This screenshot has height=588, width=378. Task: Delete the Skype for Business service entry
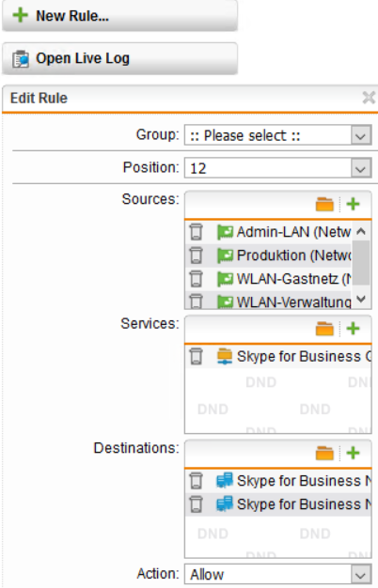click(196, 356)
